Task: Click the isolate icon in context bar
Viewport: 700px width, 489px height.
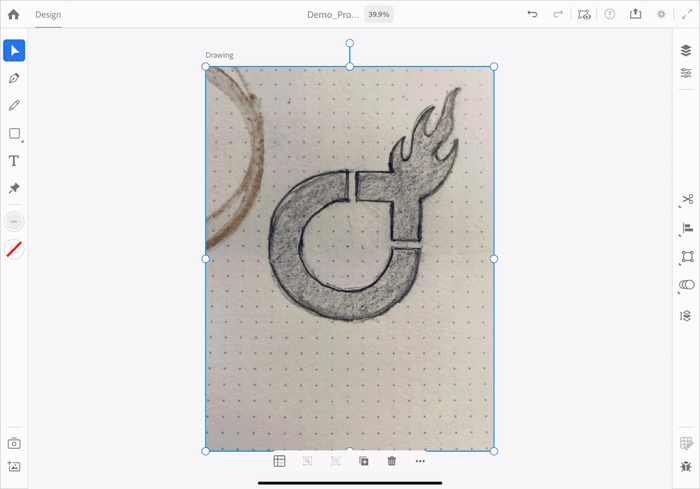Action: pyautogui.click(x=308, y=461)
